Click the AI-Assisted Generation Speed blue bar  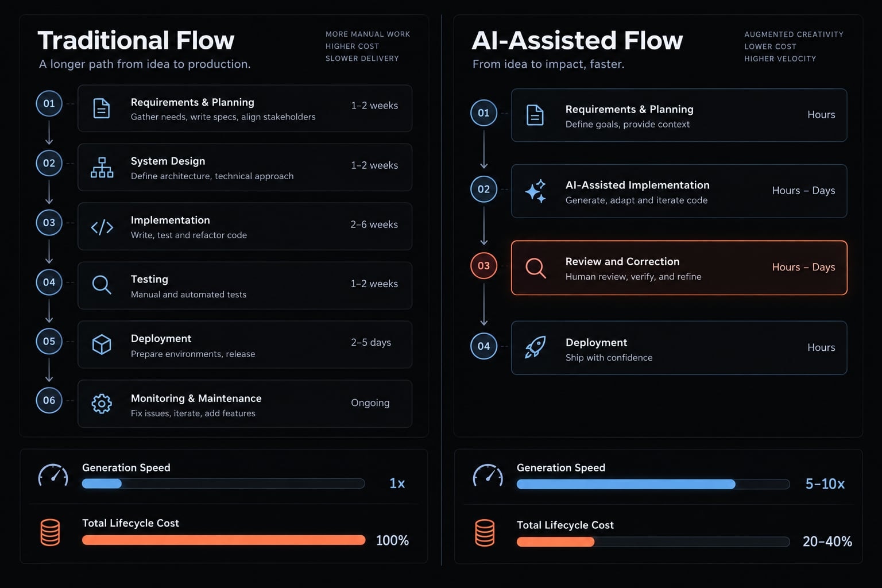(x=626, y=484)
